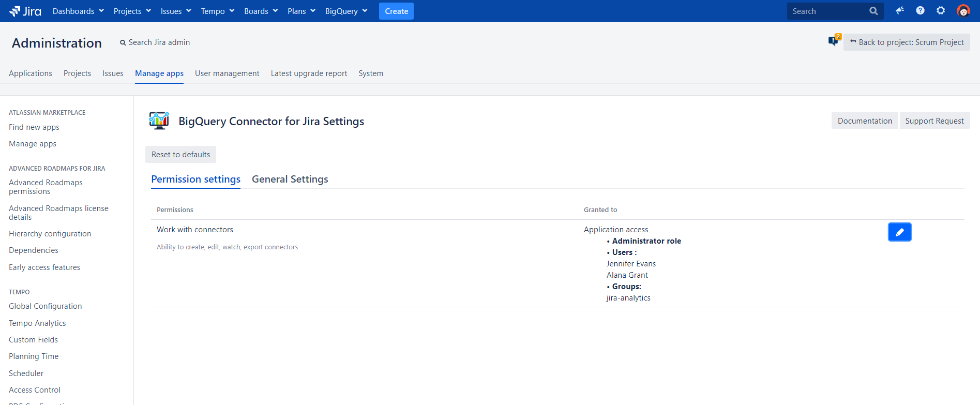Open the Applications admin tab
This screenshot has height=405, width=980.
31,73
